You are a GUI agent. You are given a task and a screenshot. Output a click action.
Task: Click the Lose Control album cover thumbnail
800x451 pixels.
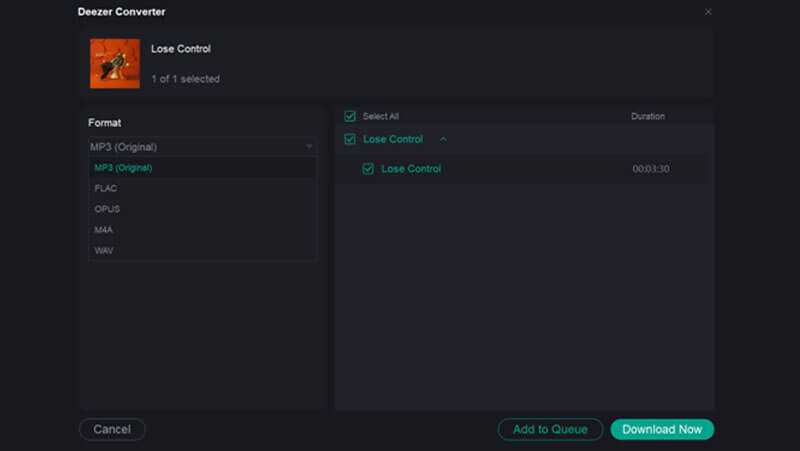[x=114, y=63]
